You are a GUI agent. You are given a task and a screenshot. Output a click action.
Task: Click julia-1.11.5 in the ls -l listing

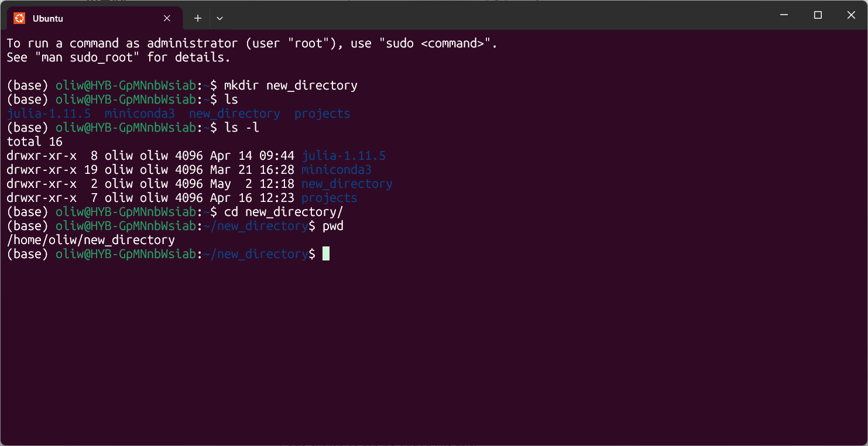click(x=343, y=156)
